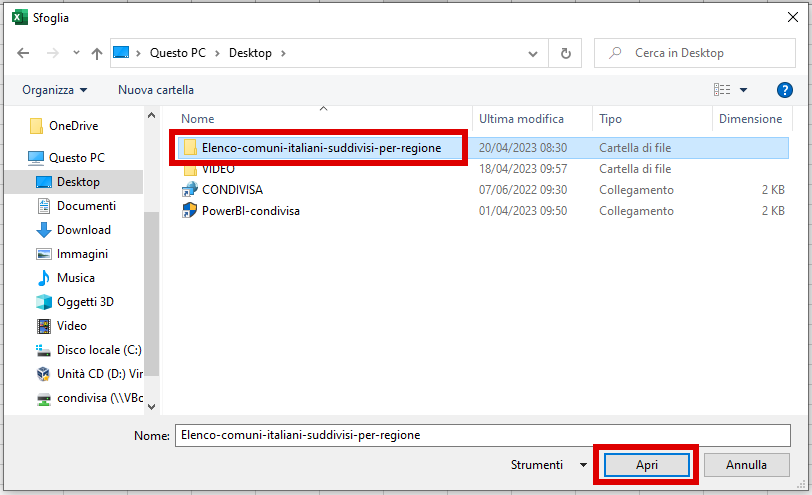Open Download in the navigation pane
Image resolution: width=812 pixels, height=495 pixels.
point(83,230)
